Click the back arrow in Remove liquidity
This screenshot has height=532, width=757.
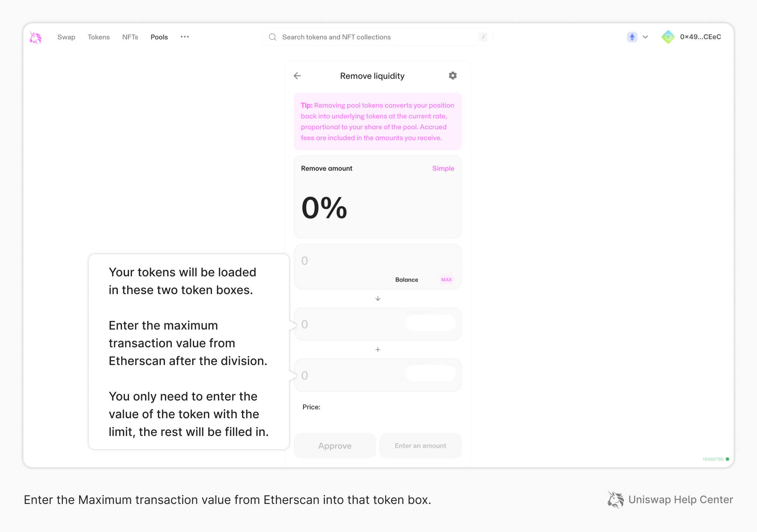(x=297, y=76)
